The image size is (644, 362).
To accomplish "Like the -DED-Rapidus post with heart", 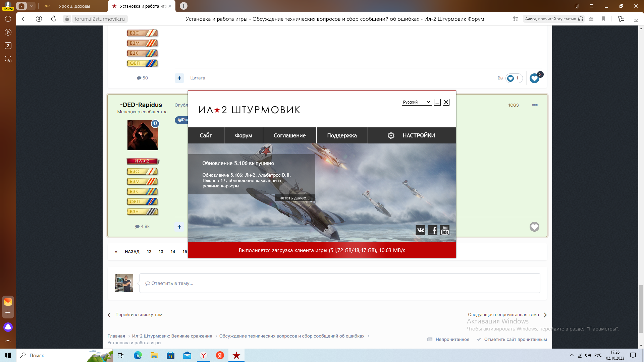I will pyautogui.click(x=534, y=227).
